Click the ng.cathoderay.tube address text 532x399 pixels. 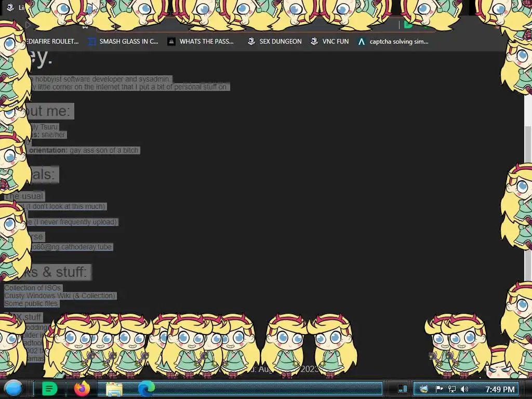pyautogui.click(x=71, y=247)
